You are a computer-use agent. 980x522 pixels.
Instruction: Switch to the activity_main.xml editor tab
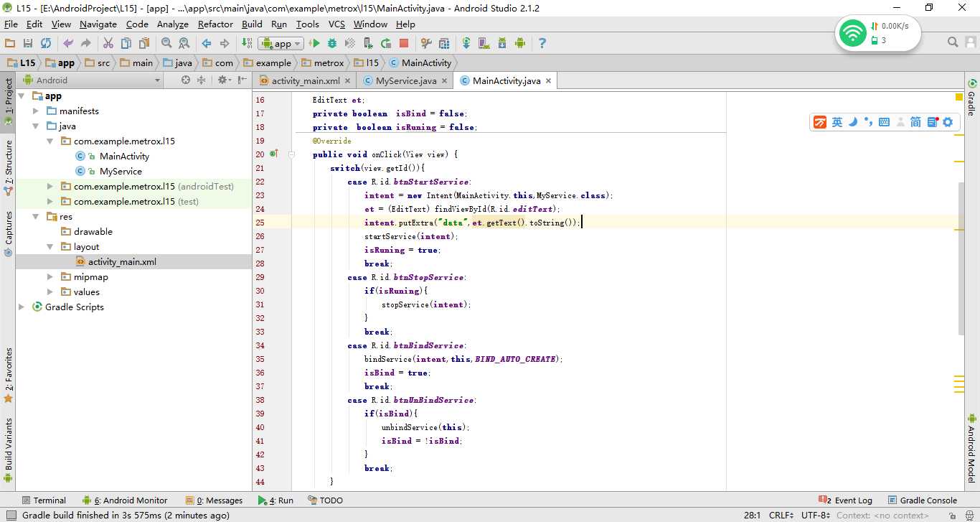click(306, 80)
